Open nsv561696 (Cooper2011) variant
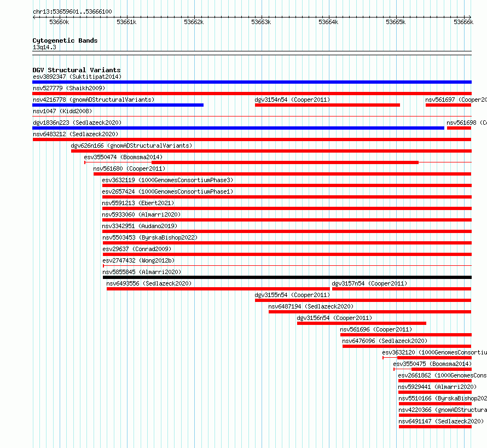 click(x=376, y=329)
